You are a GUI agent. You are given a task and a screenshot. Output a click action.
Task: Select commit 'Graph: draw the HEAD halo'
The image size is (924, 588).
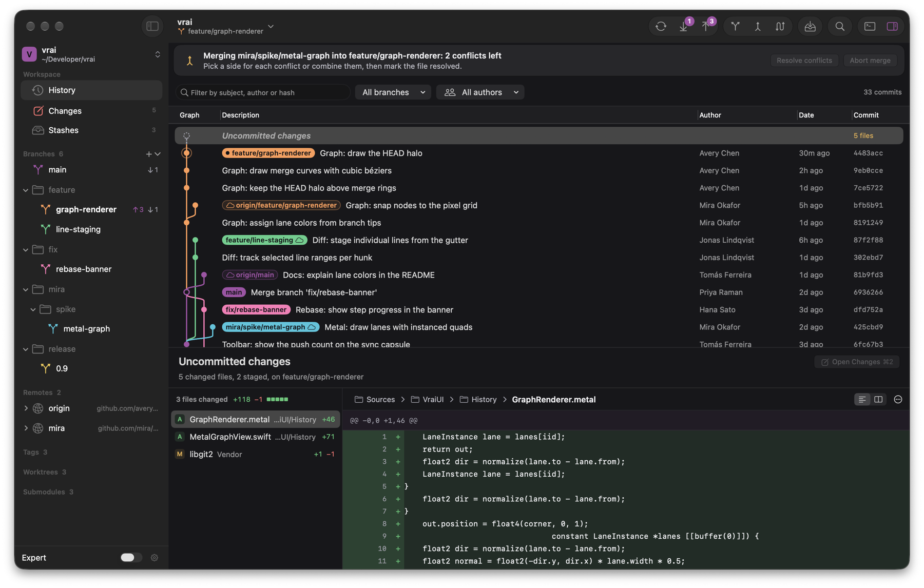538,153
